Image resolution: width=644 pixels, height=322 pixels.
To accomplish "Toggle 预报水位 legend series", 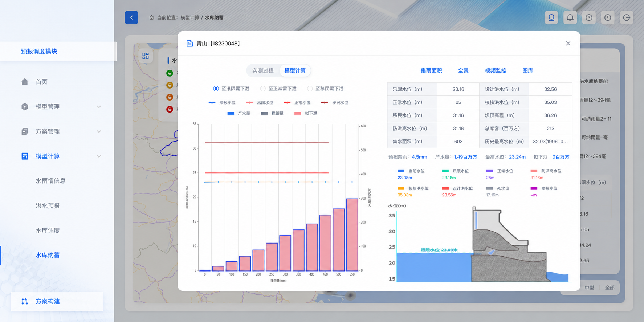I will click(222, 103).
